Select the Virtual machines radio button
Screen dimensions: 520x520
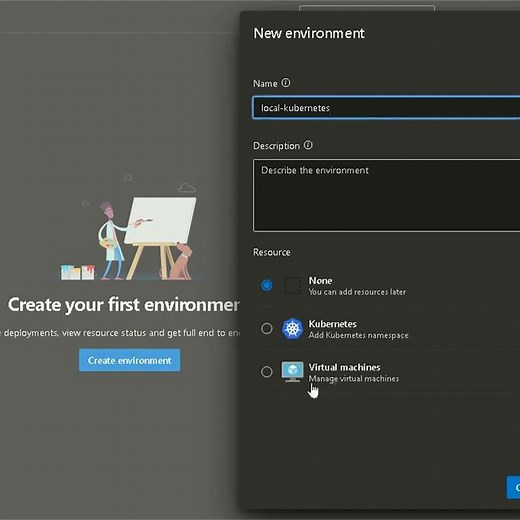tap(266, 372)
